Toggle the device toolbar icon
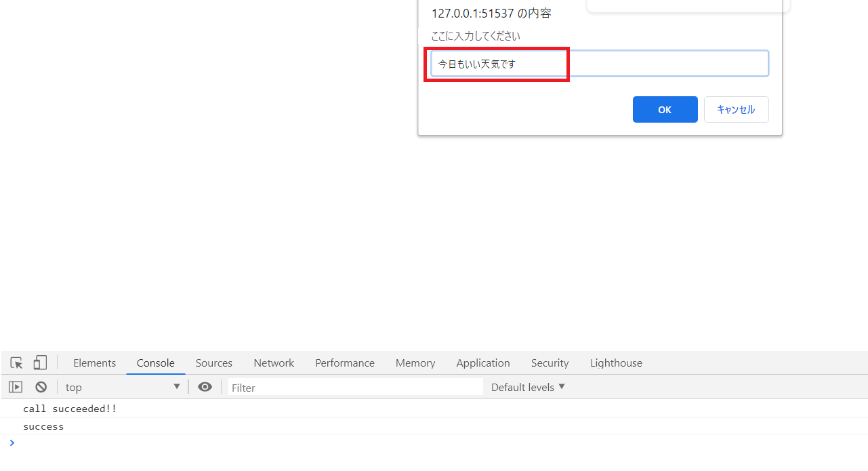 click(40, 363)
